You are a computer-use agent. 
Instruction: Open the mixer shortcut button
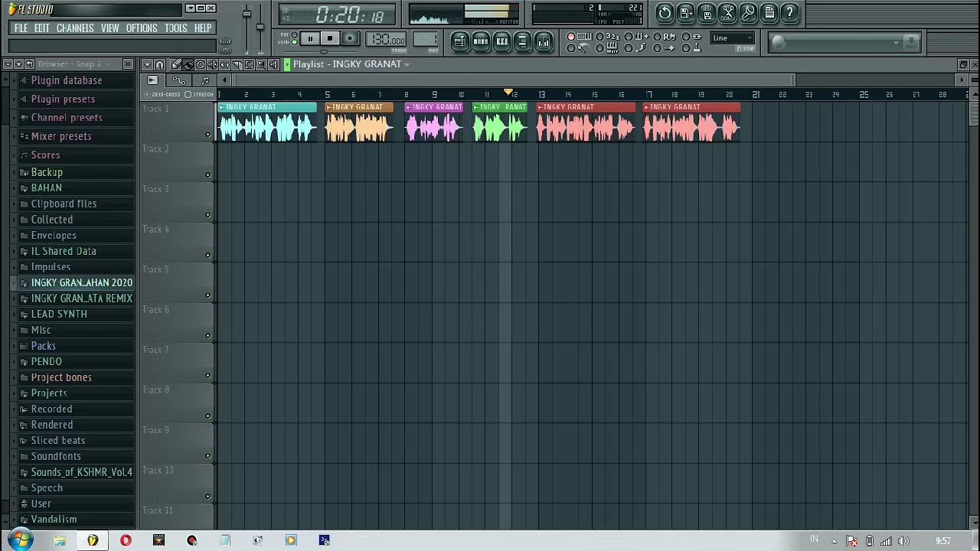pos(544,42)
